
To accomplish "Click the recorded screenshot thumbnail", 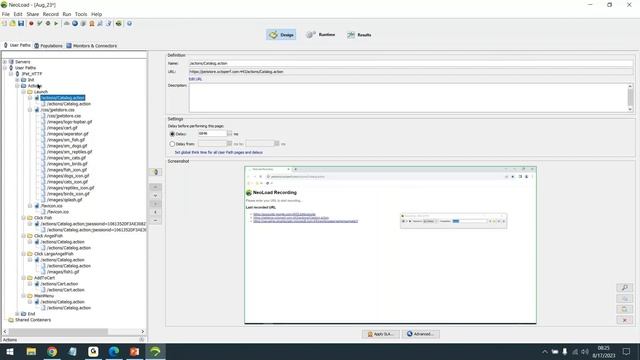I will coord(390,245).
